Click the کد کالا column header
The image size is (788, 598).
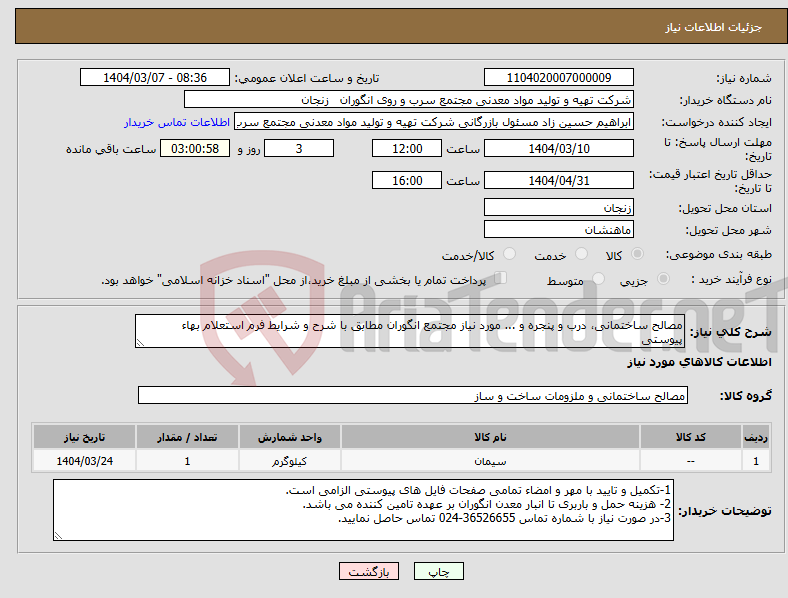[x=691, y=437]
